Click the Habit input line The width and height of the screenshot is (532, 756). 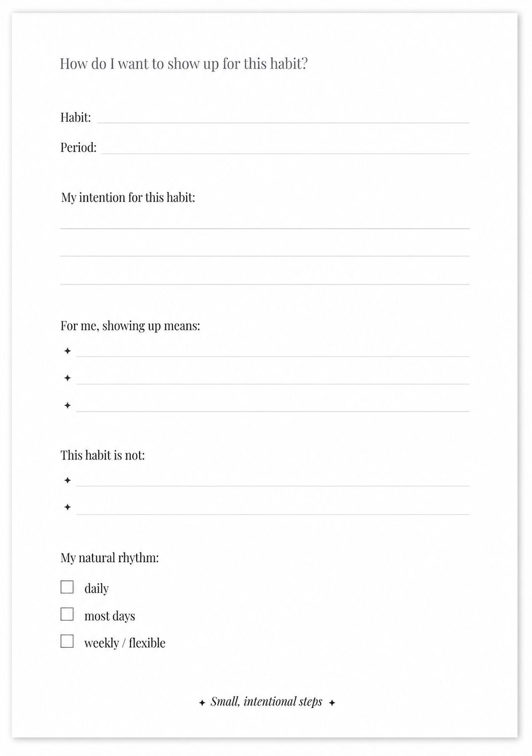(x=283, y=122)
